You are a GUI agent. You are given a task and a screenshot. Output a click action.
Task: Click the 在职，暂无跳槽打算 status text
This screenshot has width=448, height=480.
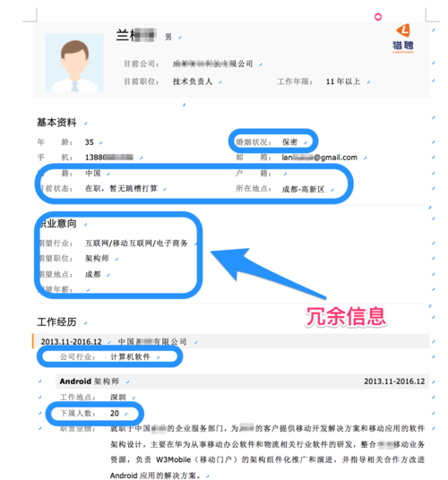(121, 188)
